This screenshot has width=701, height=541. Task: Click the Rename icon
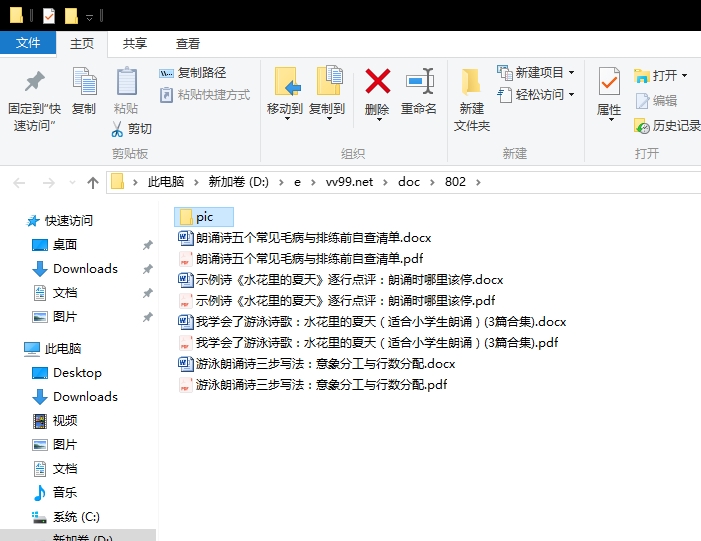(x=419, y=81)
